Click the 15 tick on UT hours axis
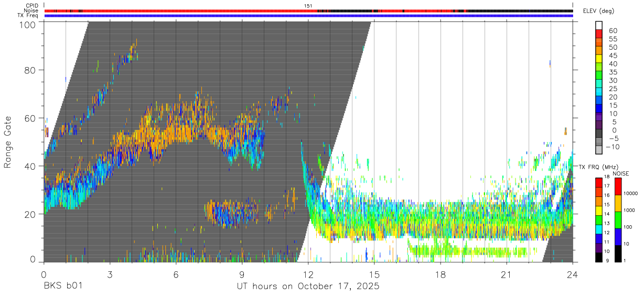This screenshot has width=644, height=297. (374, 274)
